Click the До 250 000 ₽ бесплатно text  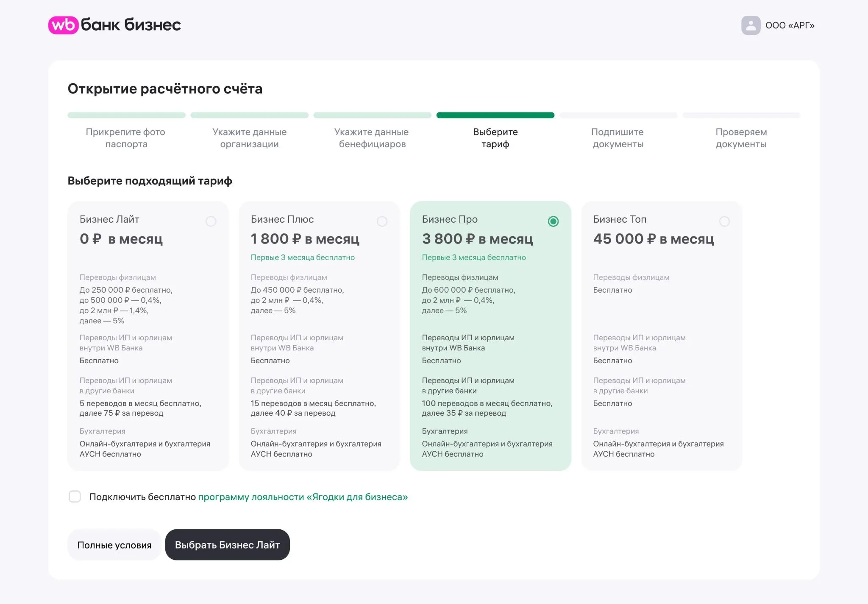[x=126, y=290]
